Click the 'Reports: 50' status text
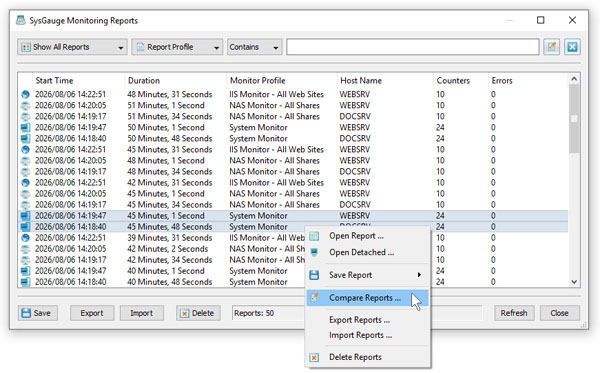This screenshot has height=373, width=600. click(254, 313)
